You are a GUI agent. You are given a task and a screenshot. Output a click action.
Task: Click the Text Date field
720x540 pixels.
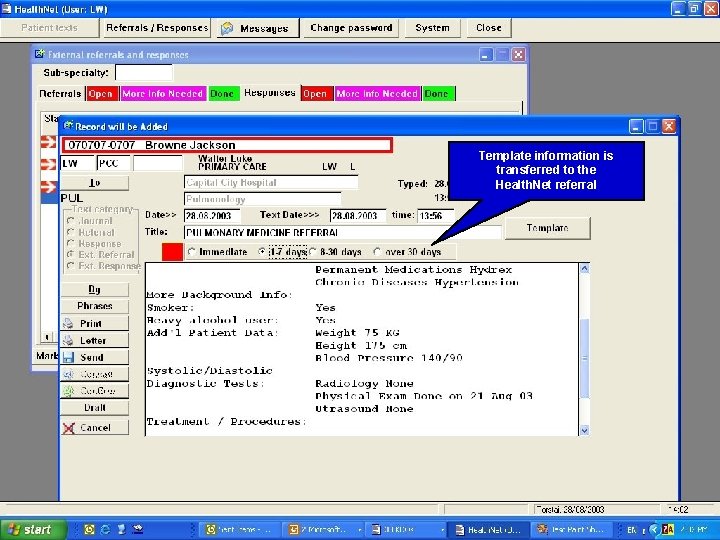click(357, 215)
